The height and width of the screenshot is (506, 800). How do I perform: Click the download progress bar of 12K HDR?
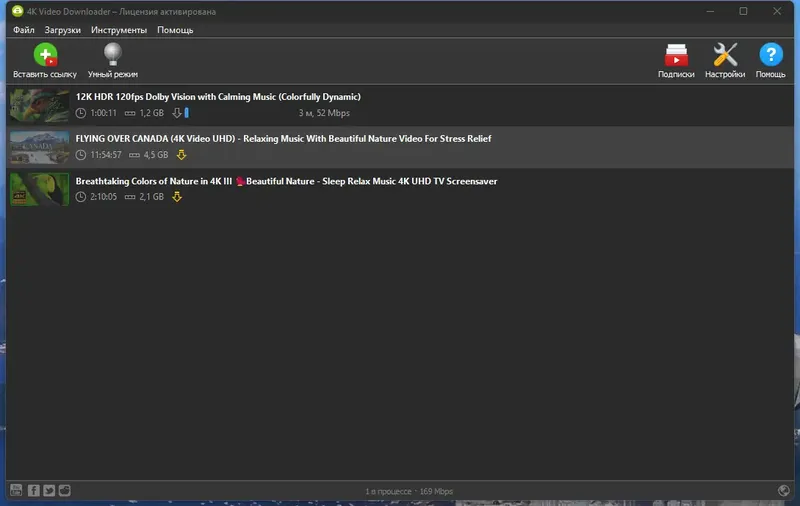click(x=187, y=113)
